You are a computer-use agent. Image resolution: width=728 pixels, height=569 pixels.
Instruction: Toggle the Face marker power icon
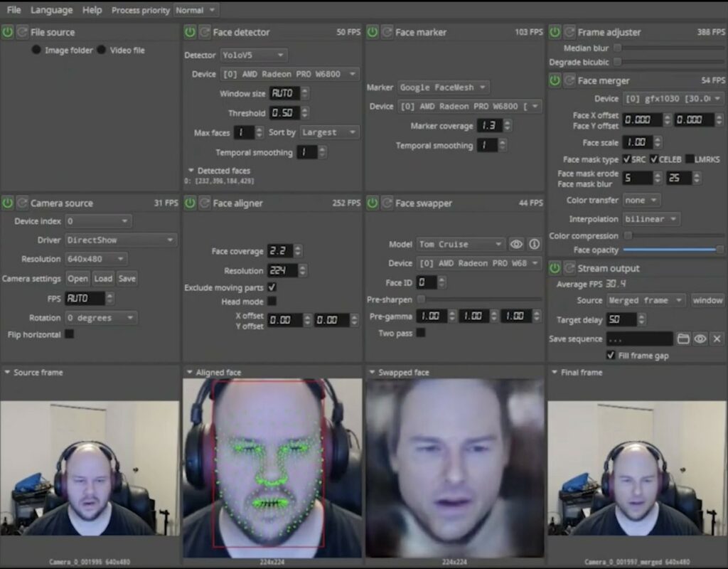(373, 32)
